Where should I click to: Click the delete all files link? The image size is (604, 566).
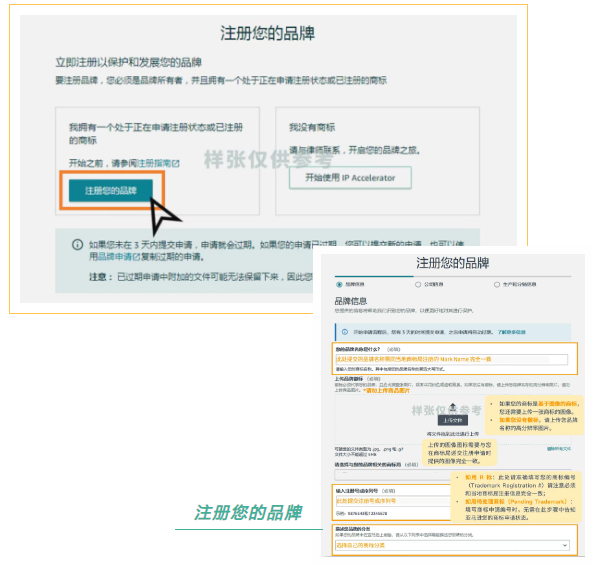point(559,449)
